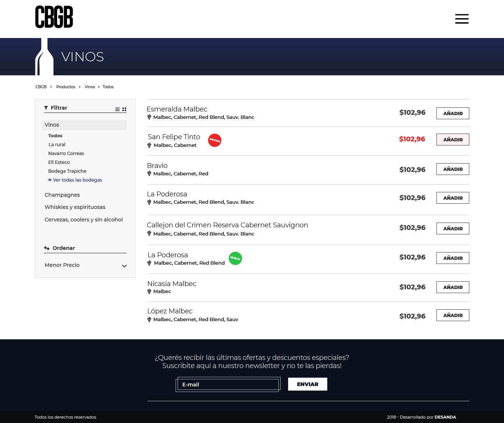504x423 pixels.
Task: Click the grape icon under Nicasia Malbec
Action: (149, 291)
